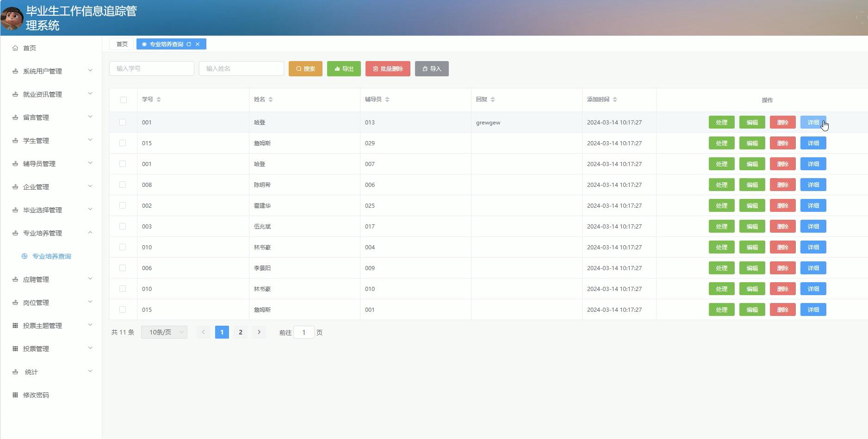The image size is (868, 439).
Task: Collapse the 专业培养管理 sidebar section
Action: pos(51,233)
